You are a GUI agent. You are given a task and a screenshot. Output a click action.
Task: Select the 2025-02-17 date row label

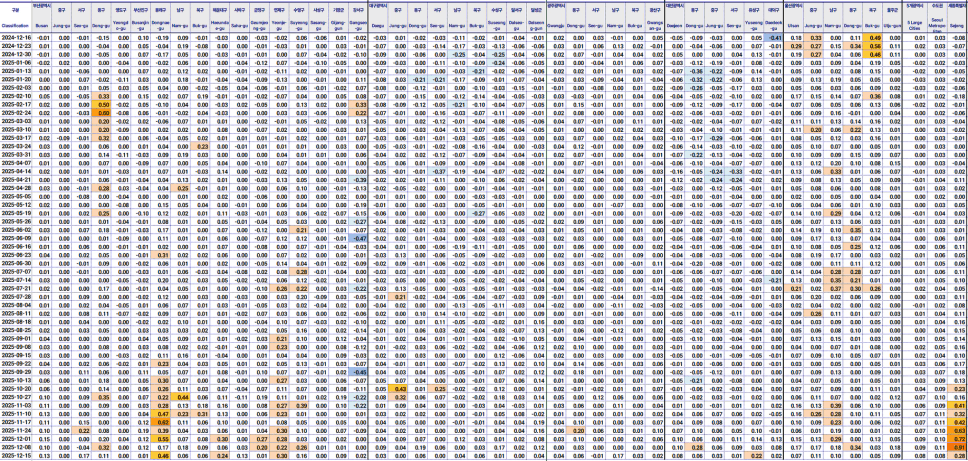[x=16, y=104]
